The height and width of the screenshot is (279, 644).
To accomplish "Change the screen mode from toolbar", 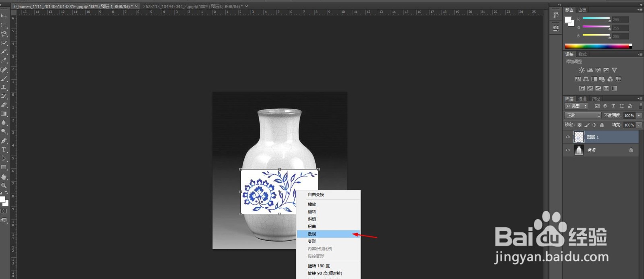I will pos(4,220).
